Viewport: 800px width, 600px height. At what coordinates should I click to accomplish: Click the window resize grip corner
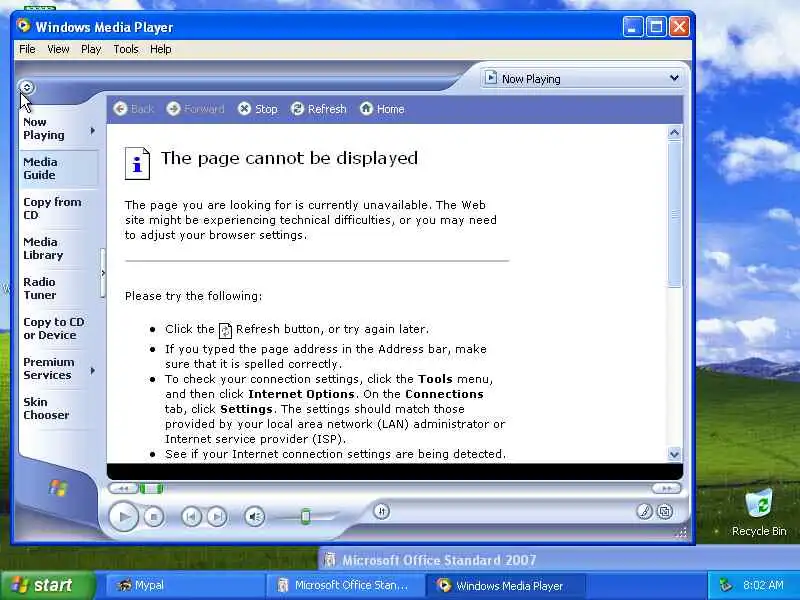[x=681, y=533]
